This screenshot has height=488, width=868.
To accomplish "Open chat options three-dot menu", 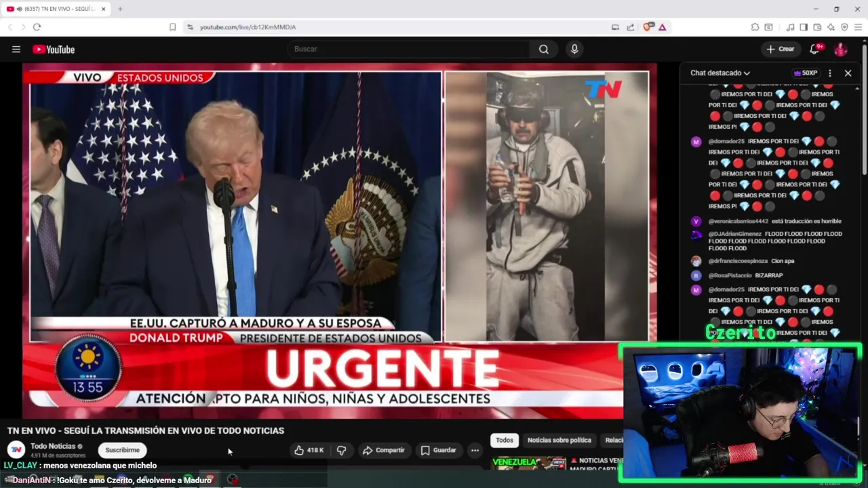I will click(x=829, y=73).
